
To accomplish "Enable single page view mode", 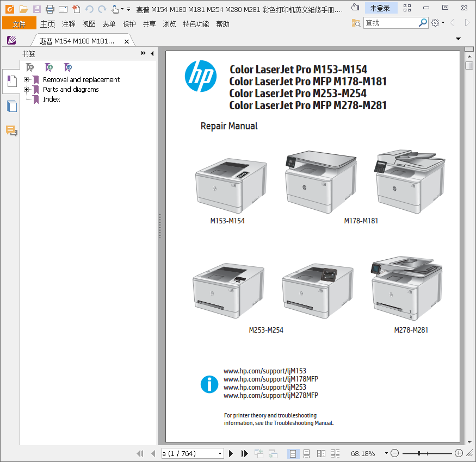I will tap(293, 453).
